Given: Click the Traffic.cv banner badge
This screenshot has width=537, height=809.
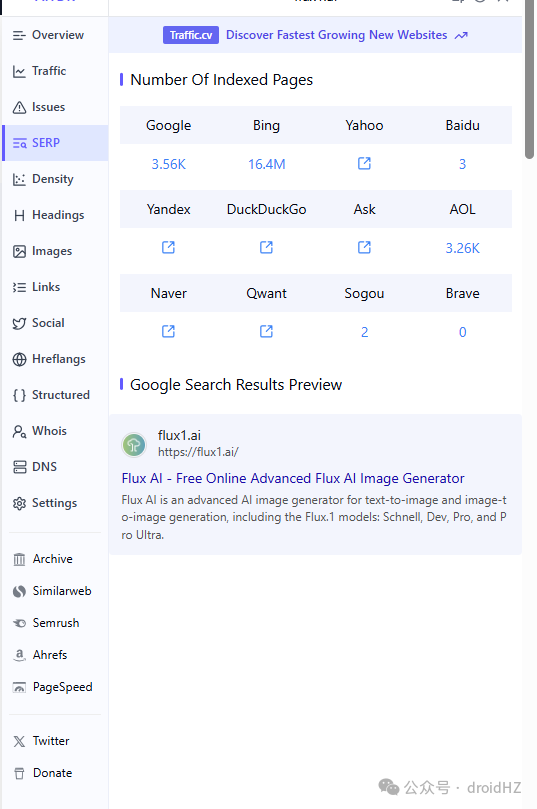Looking at the screenshot, I should click(191, 35).
